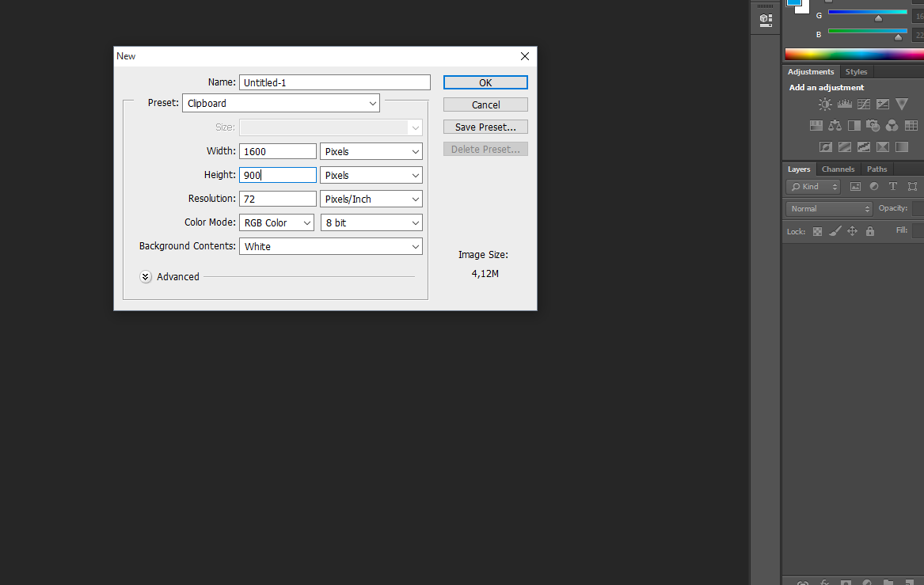
Task: Filter layers by pixel layers
Action: click(x=855, y=187)
